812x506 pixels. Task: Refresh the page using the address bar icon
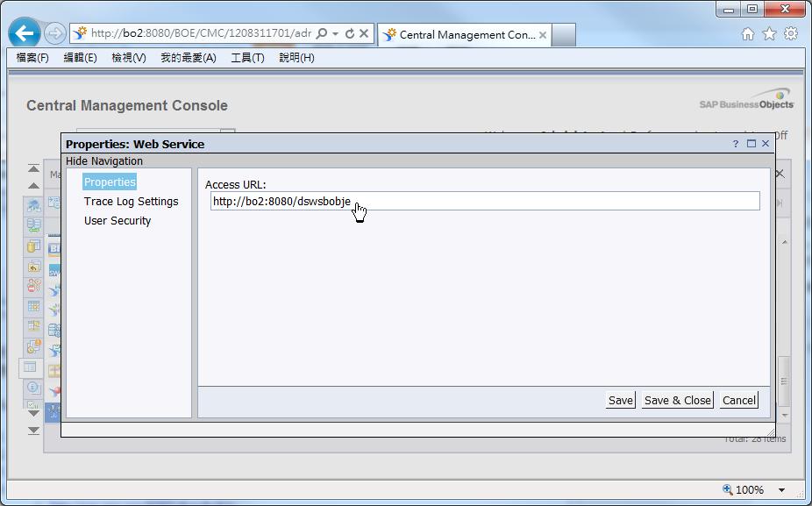pos(351,32)
